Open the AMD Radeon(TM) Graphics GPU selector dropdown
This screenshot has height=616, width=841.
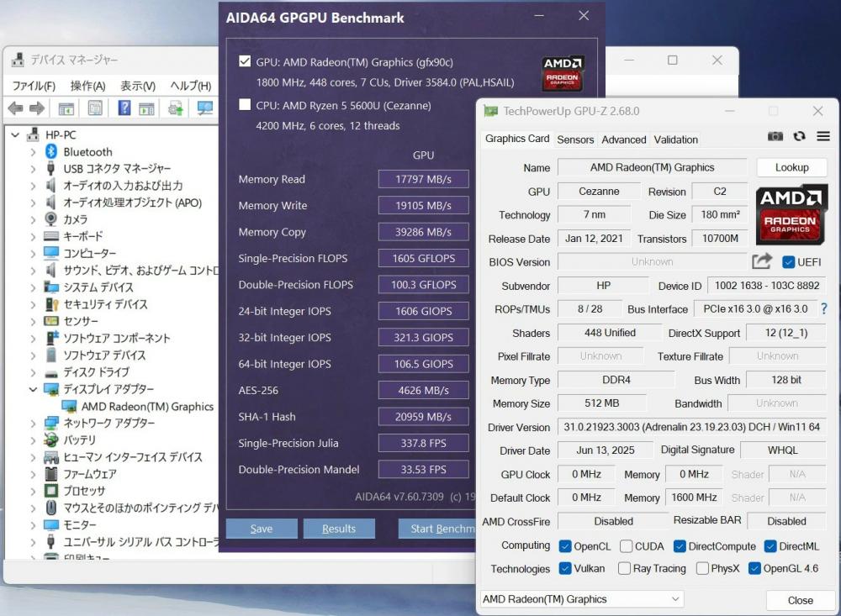pyautogui.click(x=581, y=599)
